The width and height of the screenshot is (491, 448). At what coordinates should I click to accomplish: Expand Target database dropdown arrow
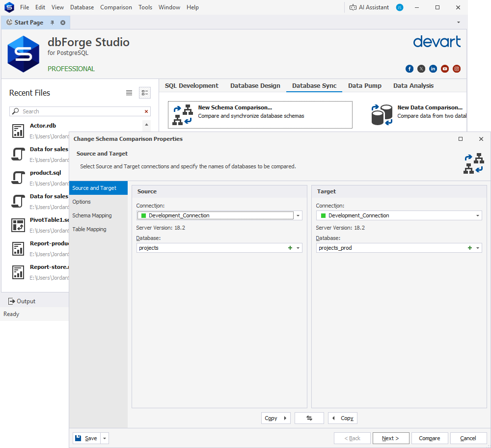coord(478,248)
